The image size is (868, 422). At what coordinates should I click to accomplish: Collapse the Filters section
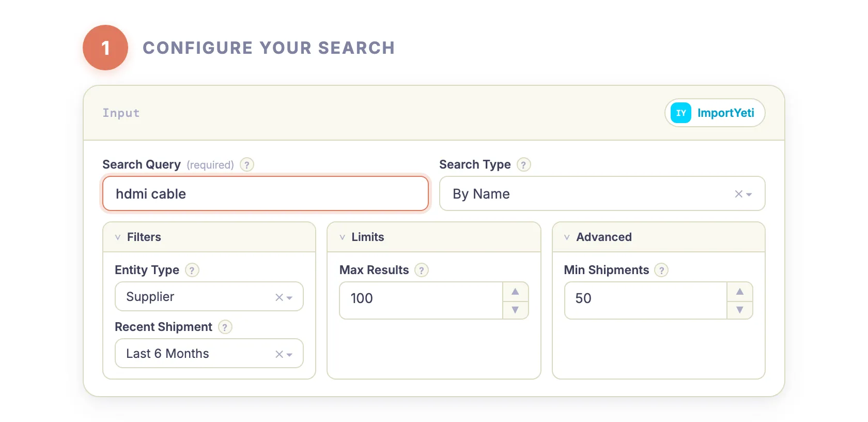pos(118,237)
